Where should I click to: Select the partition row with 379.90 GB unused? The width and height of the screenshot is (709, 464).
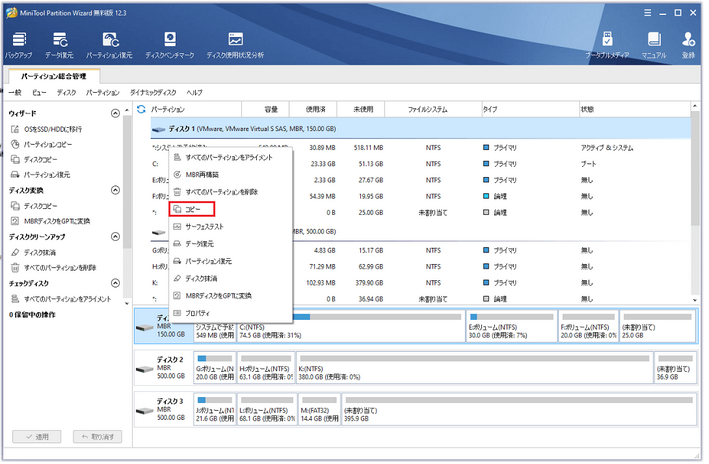click(x=421, y=283)
